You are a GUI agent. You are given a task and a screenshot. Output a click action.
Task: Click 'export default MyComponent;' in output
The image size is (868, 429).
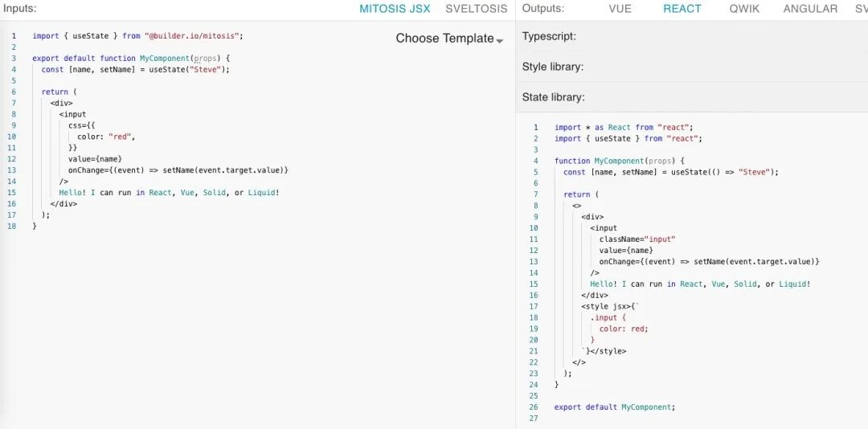(x=615, y=407)
